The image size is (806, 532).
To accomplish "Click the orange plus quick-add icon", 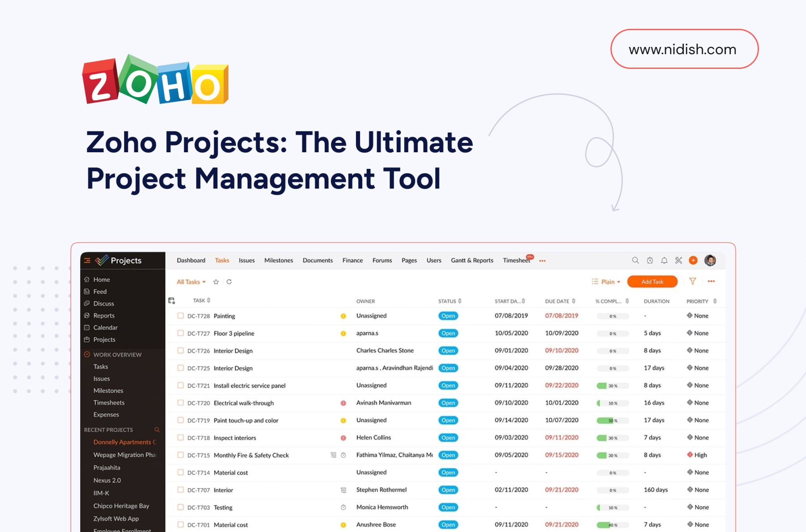I will [693, 260].
